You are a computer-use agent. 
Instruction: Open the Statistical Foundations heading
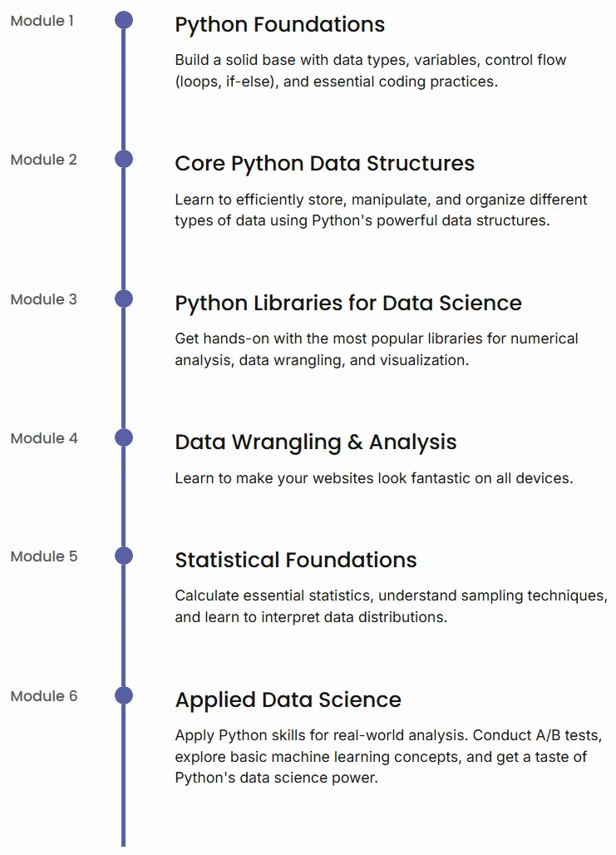295,560
